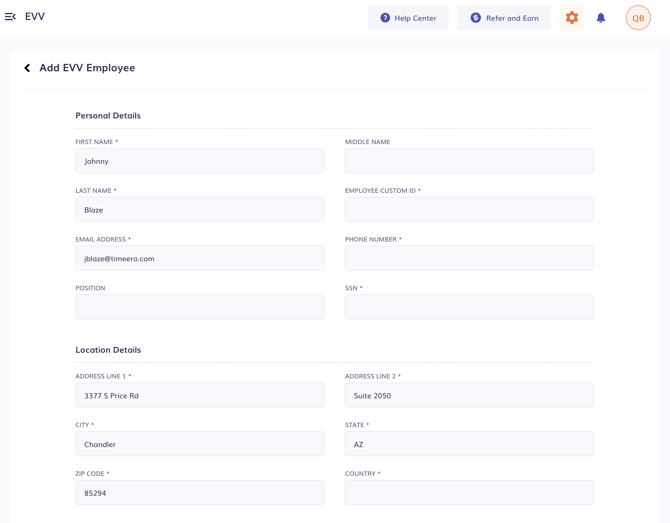The width and height of the screenshot is (670, 523).
Task: Open the Country field
Action: click(x=469, y=492)
